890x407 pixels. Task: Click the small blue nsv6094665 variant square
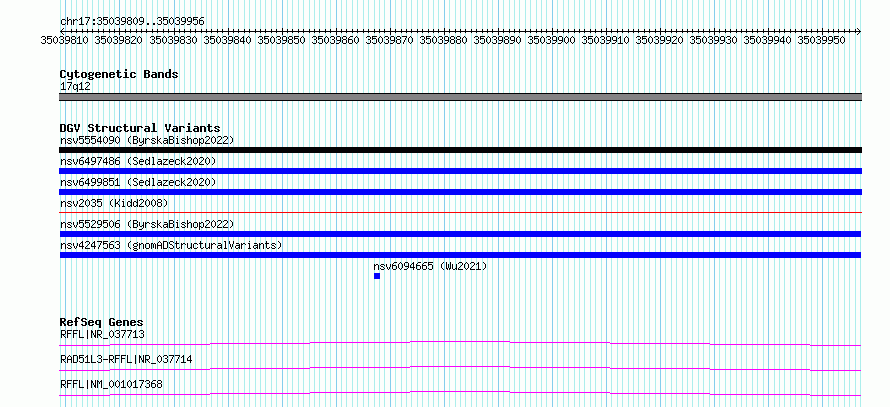tap(377, 276)
